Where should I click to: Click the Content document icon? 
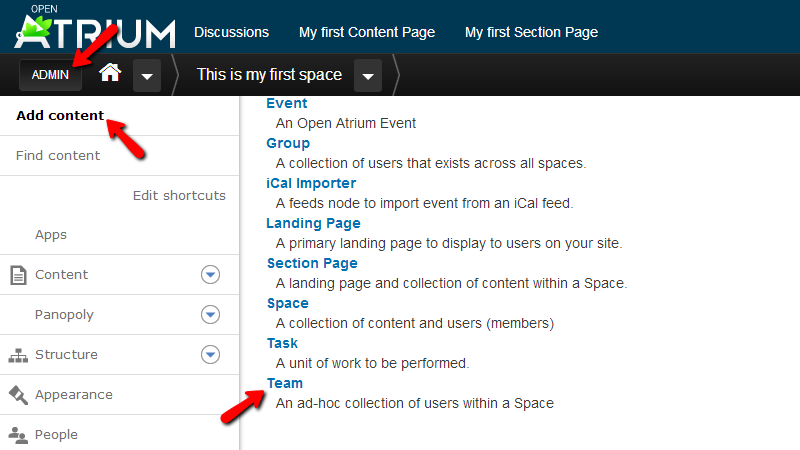coord(18,275)
